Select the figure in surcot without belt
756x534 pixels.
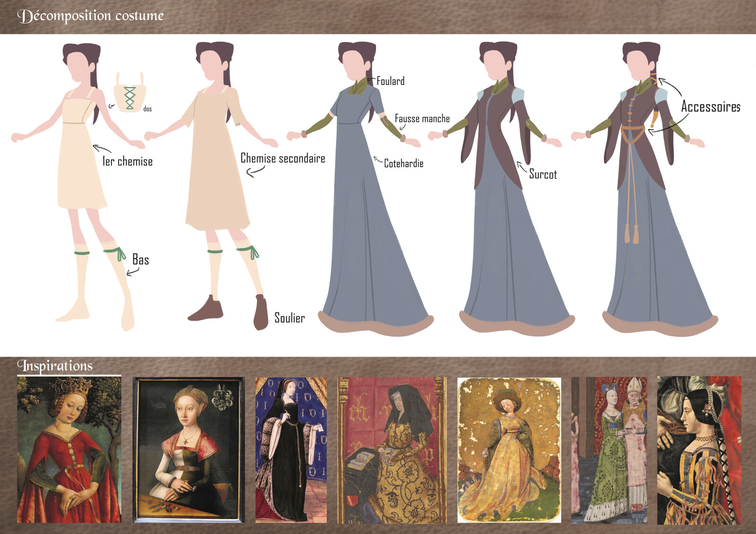tap(502, 189)
